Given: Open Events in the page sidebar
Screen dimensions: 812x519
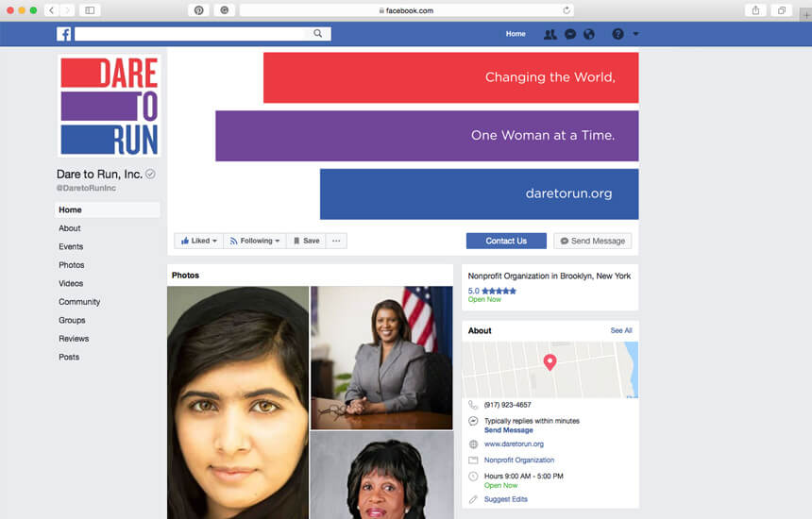Looking at the screenshot, I should 71,247.
